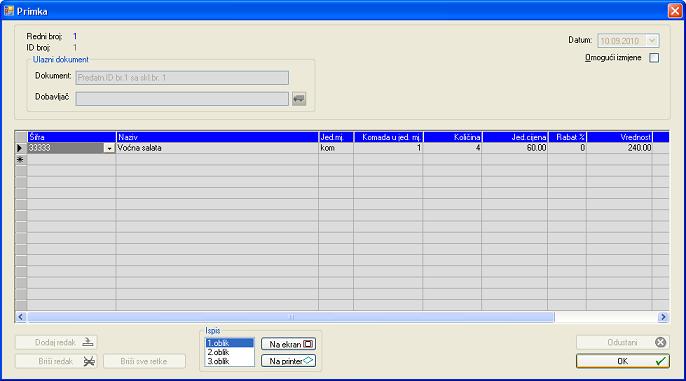Select the Voćna salata name cell

click(217, 148)
